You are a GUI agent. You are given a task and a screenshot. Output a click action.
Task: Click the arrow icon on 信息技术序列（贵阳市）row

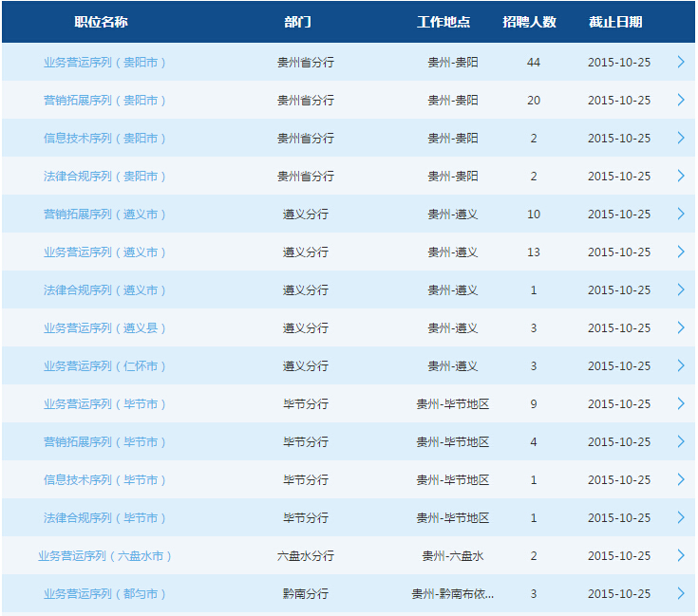[680, 138]
